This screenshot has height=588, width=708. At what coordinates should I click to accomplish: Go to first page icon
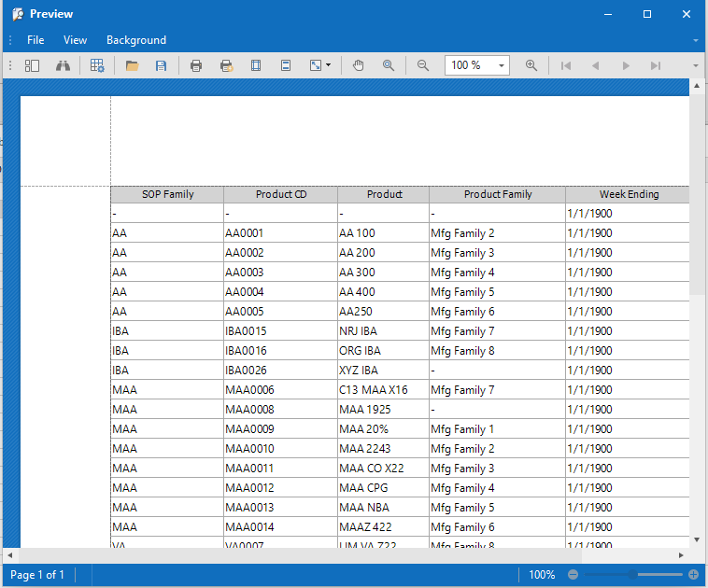(566, 66)
